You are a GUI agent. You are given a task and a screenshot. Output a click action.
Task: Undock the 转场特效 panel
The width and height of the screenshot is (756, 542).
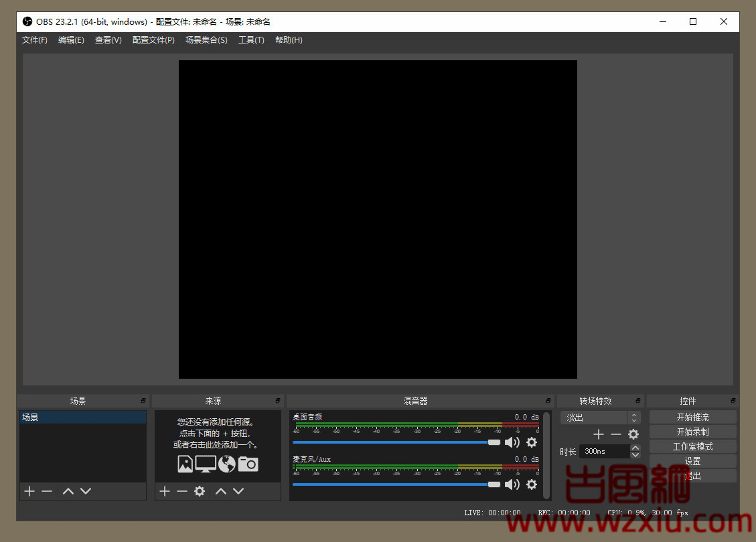638,400
